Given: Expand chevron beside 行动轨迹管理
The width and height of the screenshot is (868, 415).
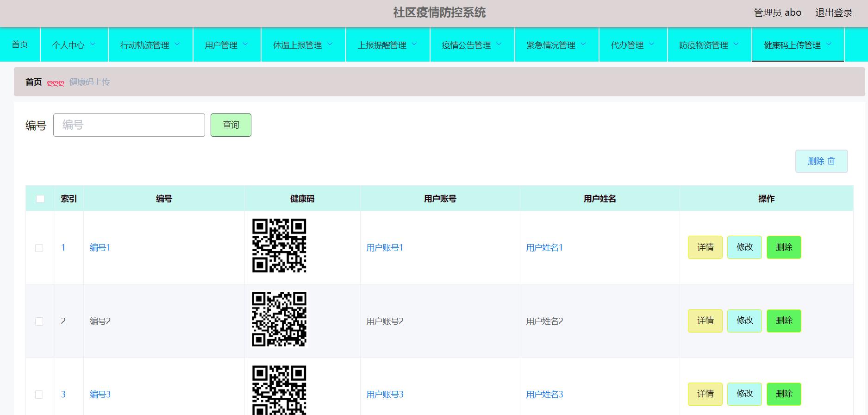Looking at the screenshot, I should [177, 44].
